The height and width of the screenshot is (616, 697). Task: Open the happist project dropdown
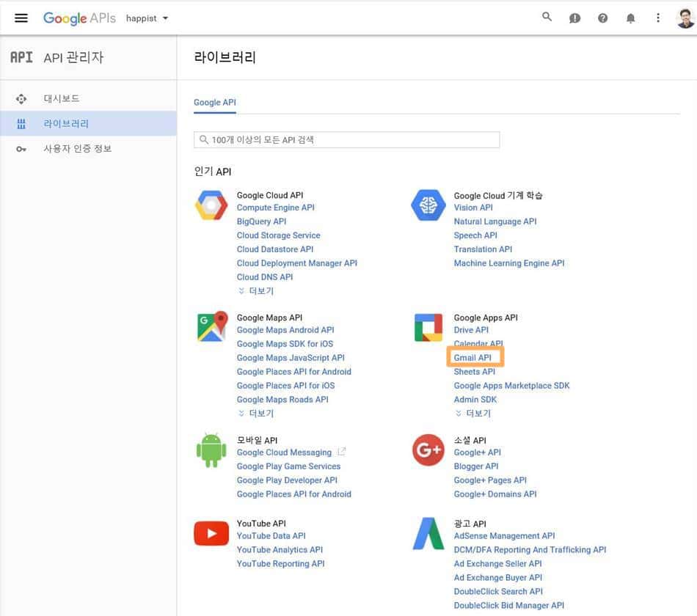coord(145,18)
